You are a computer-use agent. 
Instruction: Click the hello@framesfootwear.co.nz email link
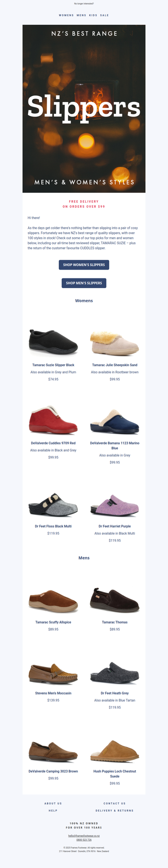[x=84, y=836]
